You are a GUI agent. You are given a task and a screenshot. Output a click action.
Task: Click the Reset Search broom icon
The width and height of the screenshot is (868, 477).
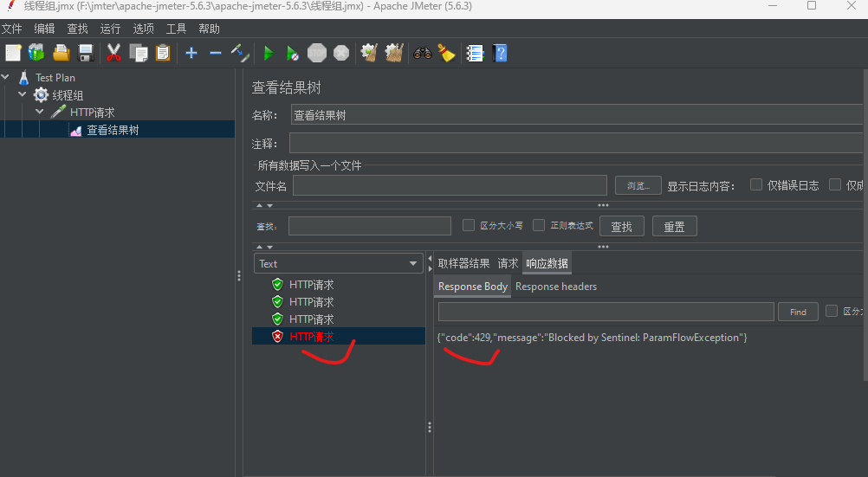coord(446,53)
